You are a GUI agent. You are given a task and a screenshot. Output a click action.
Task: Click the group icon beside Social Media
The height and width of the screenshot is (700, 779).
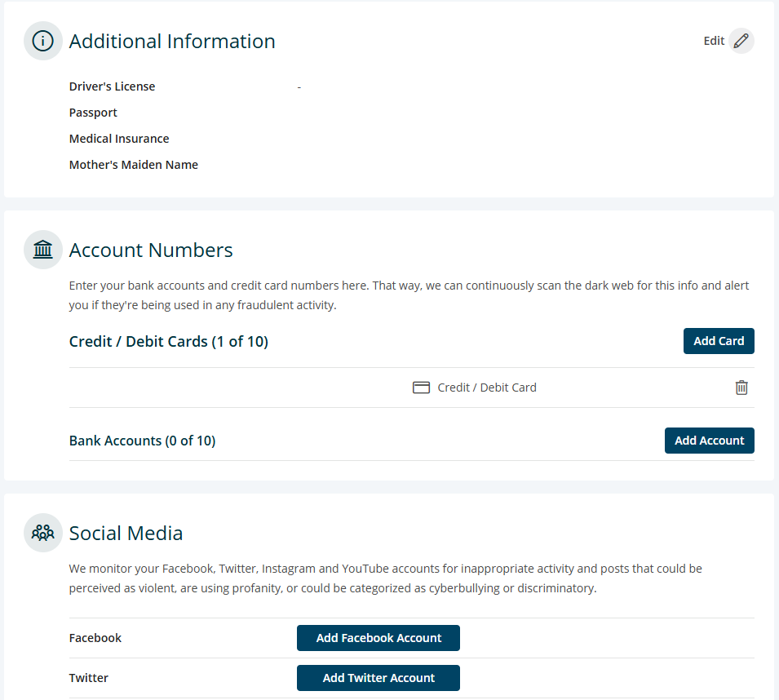coord(42,532)
